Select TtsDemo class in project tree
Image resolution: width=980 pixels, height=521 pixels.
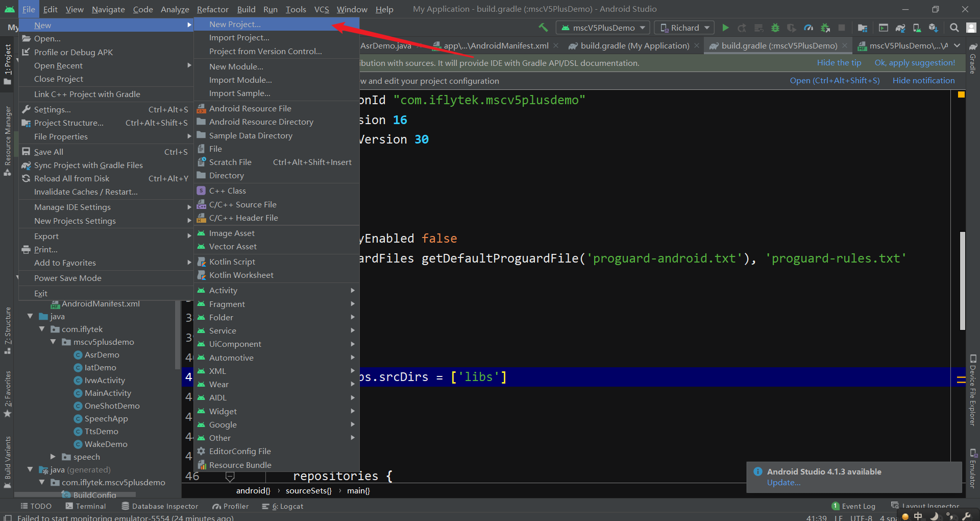tap(101, 432)
